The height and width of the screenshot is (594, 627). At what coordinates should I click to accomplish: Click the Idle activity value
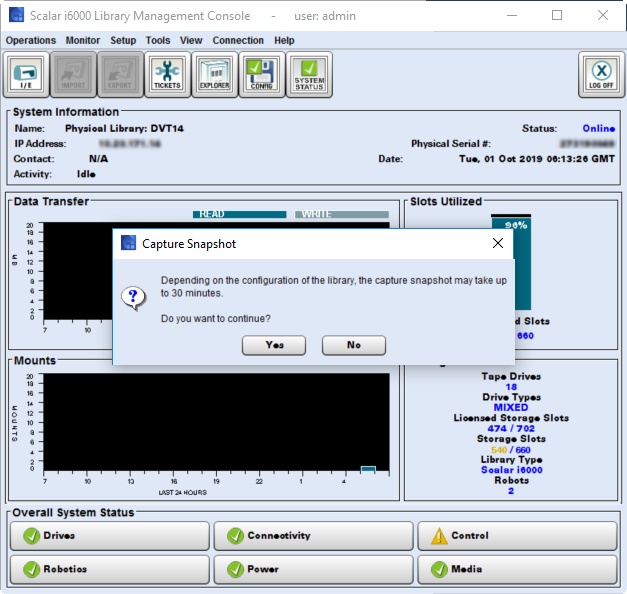click(x=86, y=174)
